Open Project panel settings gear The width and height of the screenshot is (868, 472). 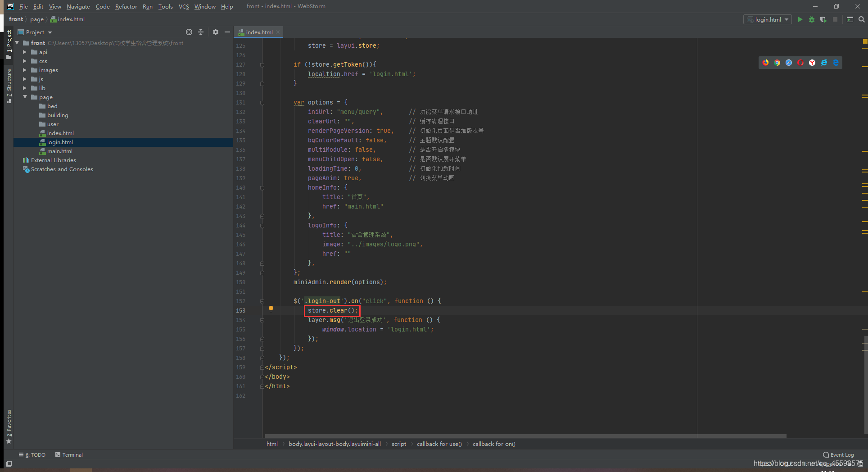click(216, 32)
